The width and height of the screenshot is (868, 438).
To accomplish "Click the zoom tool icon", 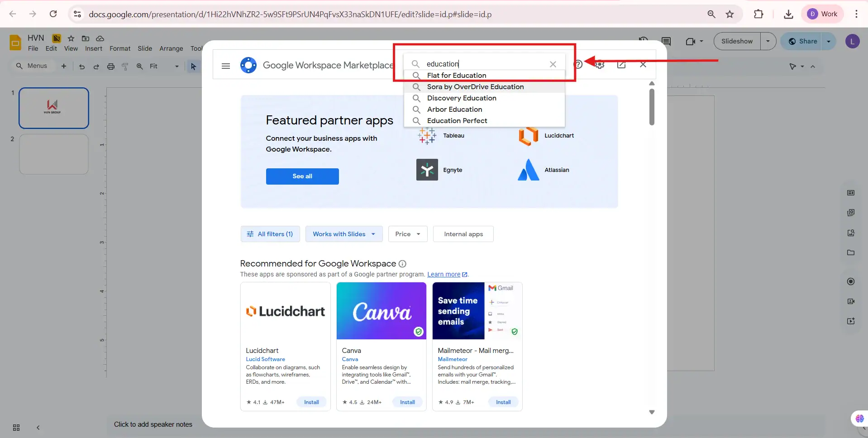I will tap(140, 66).
